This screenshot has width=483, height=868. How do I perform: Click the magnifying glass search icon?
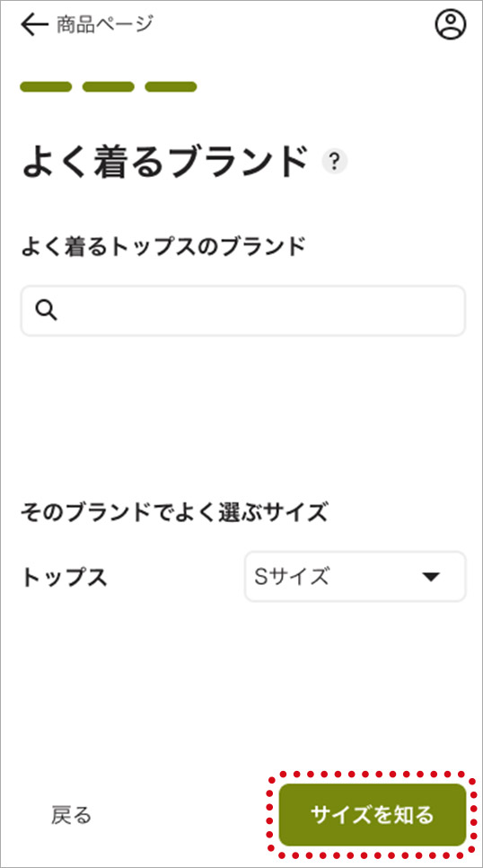[x=46, y=311]
